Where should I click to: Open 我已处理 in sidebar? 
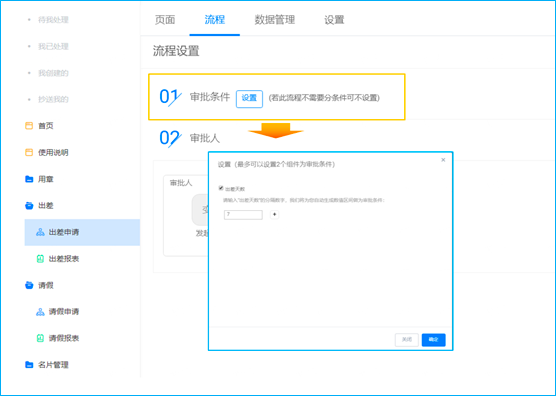click(x=53, y=46)
